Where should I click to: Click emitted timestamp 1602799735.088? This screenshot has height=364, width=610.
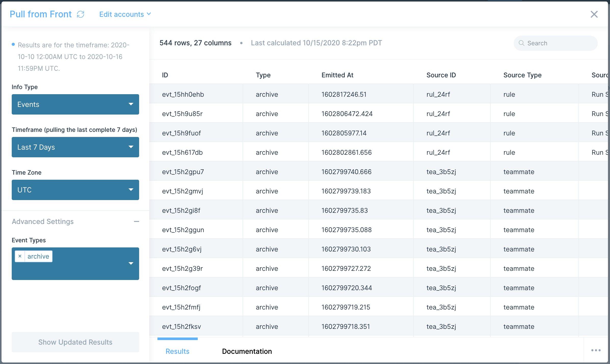pyautogui.click(x=347, y=230)
